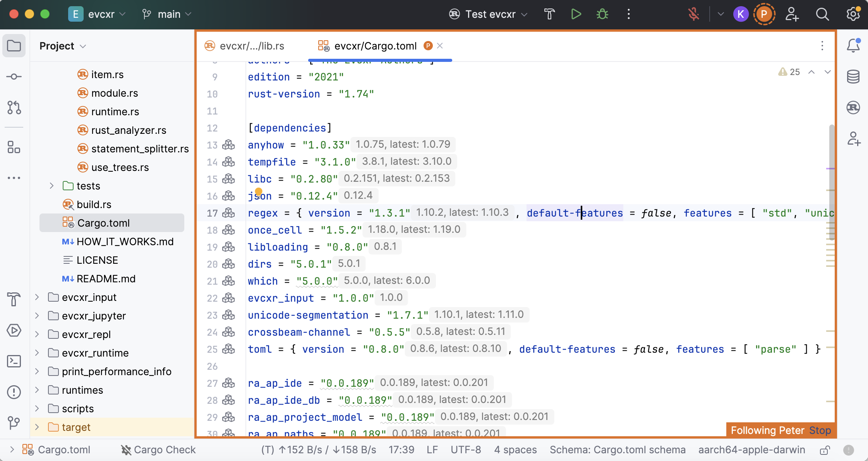
Task: Open the Build hammer tool in toolbar
Action: (549, 14)
